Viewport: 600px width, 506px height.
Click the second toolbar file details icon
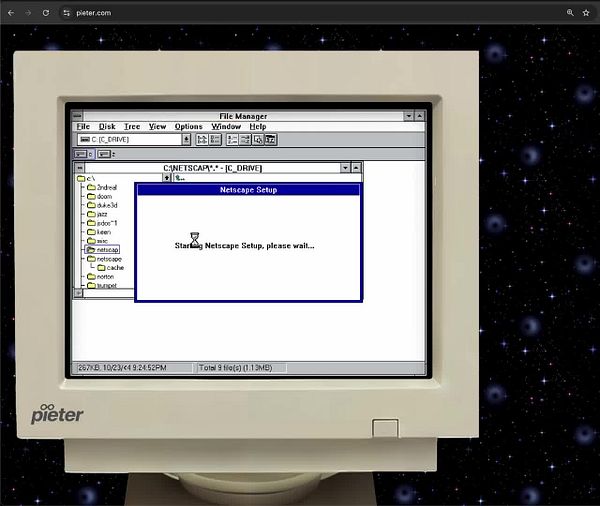pyautogui.click(x=215, y=140)
